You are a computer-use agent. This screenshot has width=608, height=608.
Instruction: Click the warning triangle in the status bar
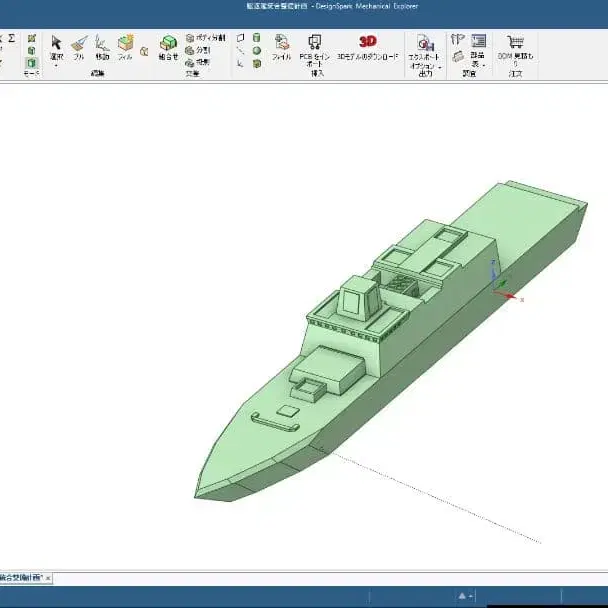[x=462, y=596]
